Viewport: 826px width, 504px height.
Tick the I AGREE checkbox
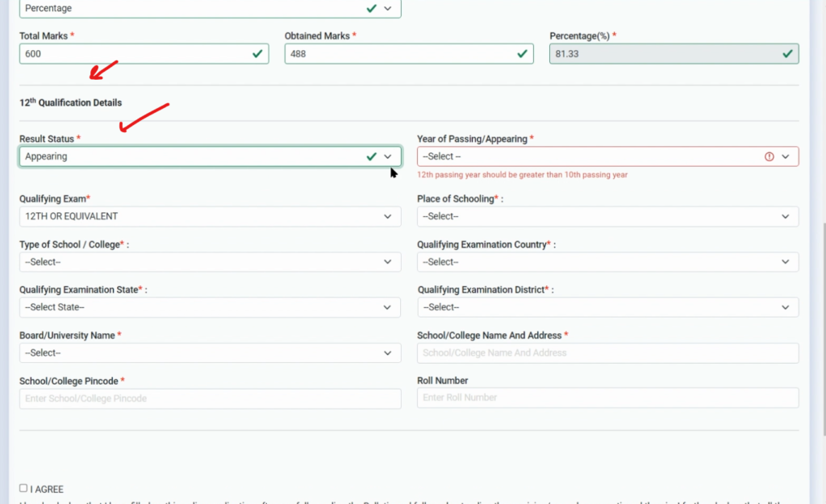point(23,488)
